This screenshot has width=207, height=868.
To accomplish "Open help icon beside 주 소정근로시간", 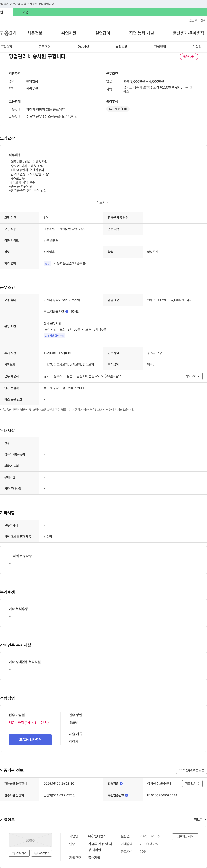I will tap(67, 311).
